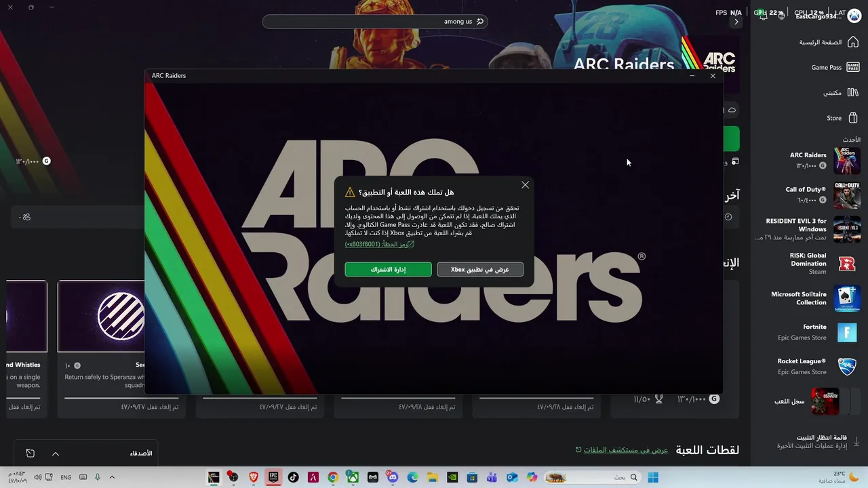Click View in Xbox app (عرض في تطبيق Xbox) button
868x488 pixels.
[480, 269]
